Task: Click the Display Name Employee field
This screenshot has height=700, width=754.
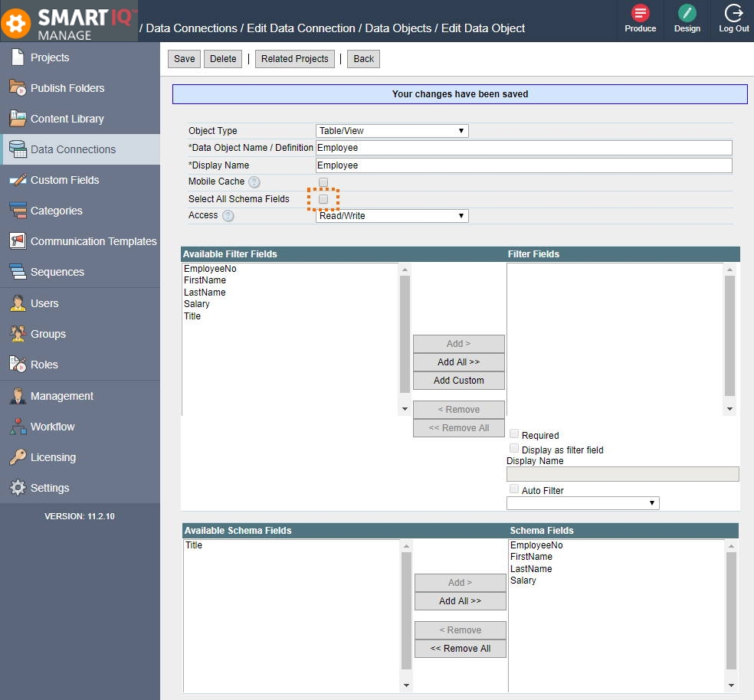Action: click(523, 165)
